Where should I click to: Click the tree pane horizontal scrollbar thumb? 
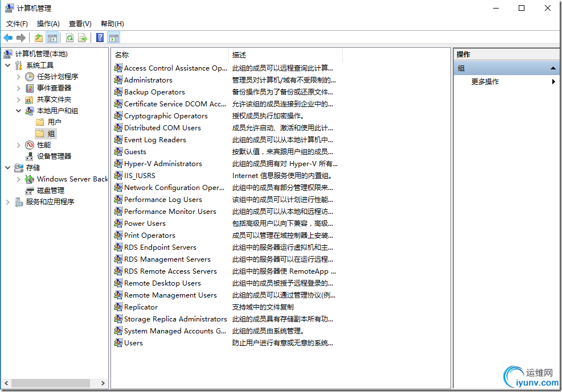50,383
